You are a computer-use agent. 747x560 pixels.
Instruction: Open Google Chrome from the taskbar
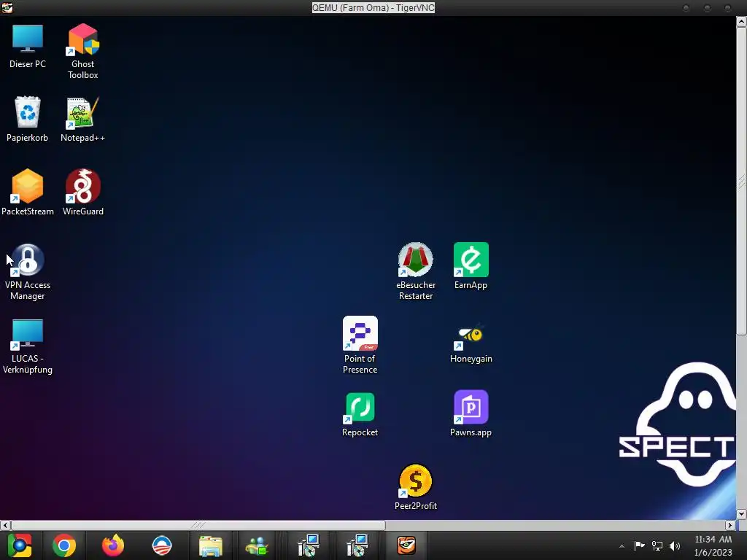pos(64,545)
